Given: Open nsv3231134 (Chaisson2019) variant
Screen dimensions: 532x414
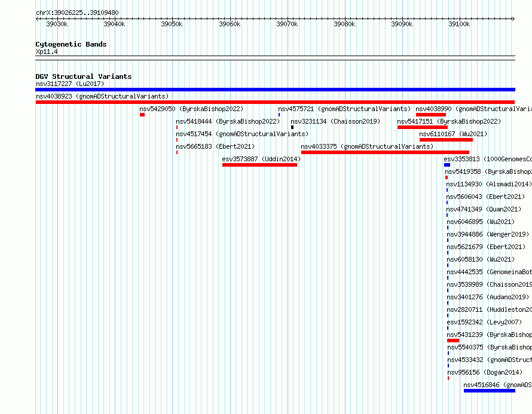Looking at the screenshot, I should pyautogui.click(x=335, y=121).
